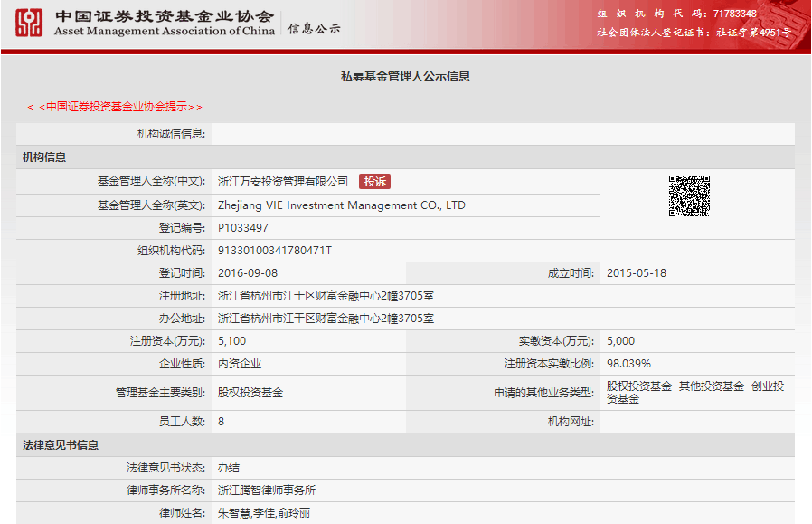This screenshot has width=812, height=524.
Task: Click employee count value 8
Action: (x=222, y=422)
